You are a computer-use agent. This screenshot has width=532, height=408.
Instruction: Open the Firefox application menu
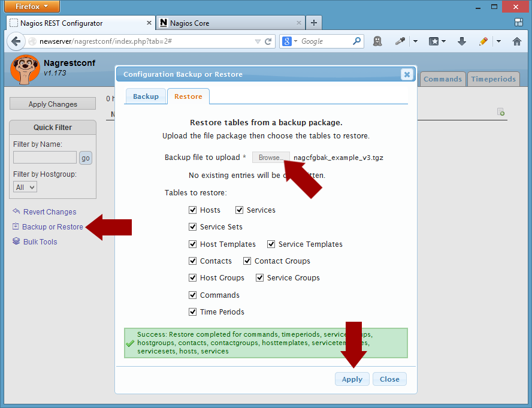(x=32, y=6)
